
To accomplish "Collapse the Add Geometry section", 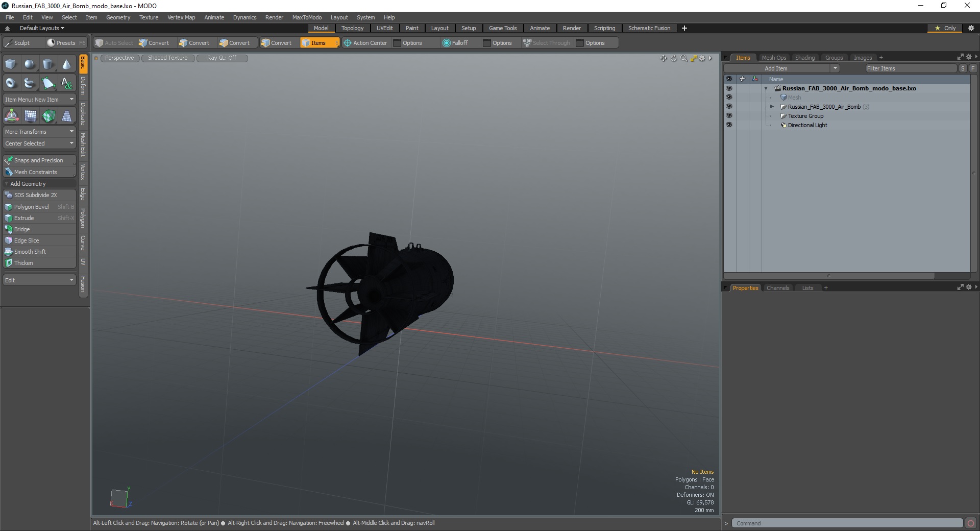I will click(x=6, y=184).
